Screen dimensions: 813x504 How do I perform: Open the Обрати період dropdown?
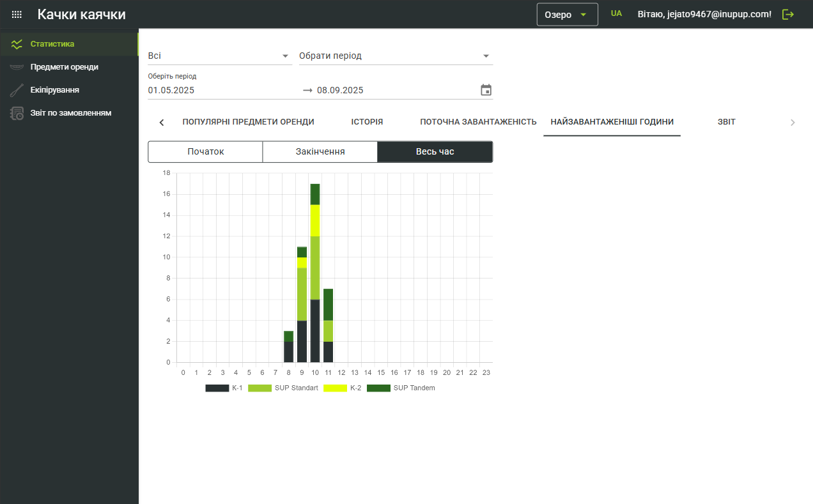(x=396, y=56)
